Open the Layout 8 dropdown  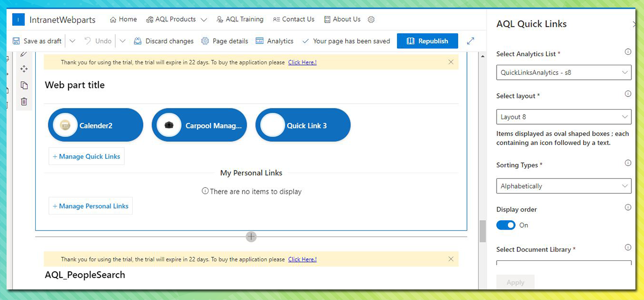click(563, 117)
